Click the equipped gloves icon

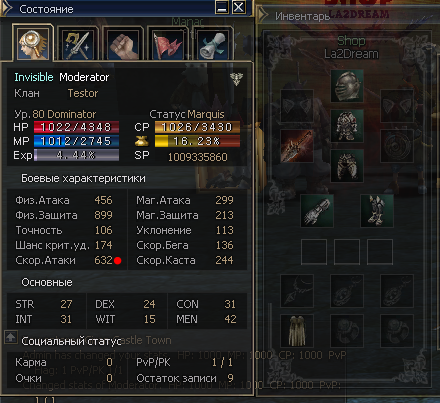pyautogui.click(x=317, y=211)
